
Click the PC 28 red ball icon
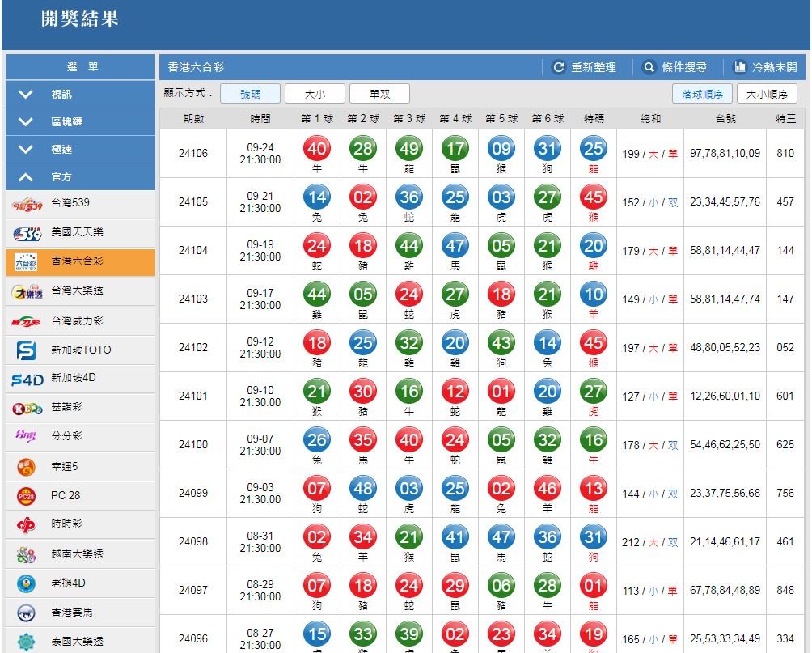coord(26,496)
